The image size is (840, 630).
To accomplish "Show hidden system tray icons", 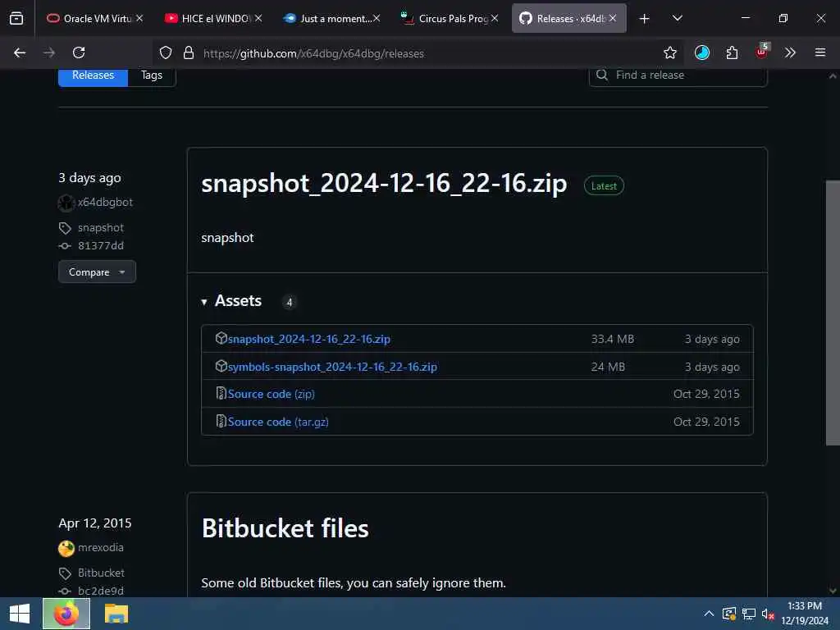I will click(x=709, y=614).
